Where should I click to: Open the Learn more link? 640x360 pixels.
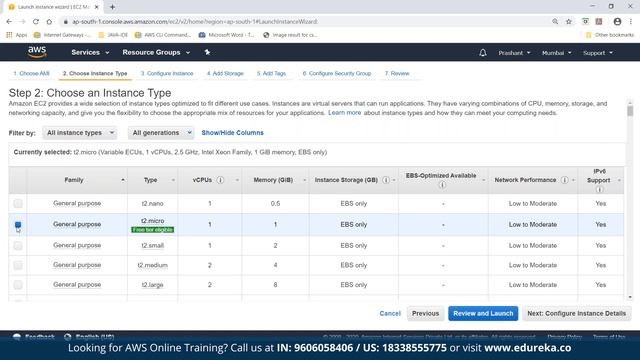pos(344,113)
